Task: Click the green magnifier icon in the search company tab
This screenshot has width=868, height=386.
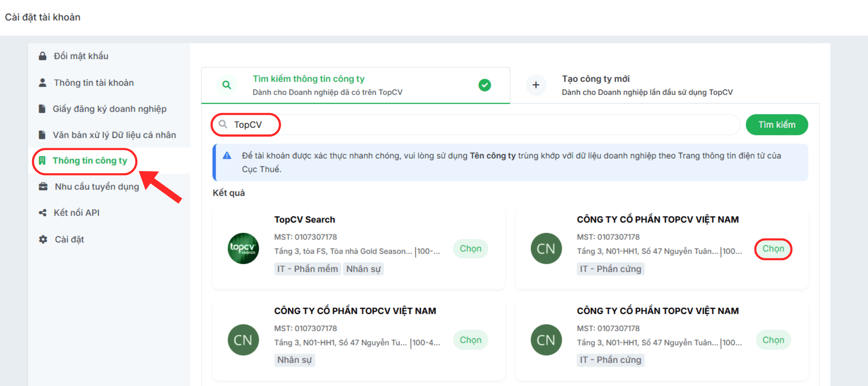Action: coord(227,85)
